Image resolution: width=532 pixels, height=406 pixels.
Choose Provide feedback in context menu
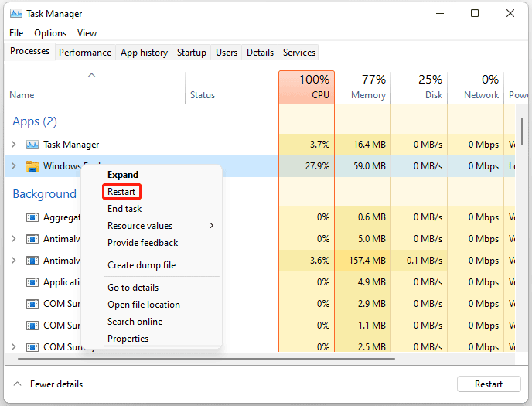(x=142, y=243)
